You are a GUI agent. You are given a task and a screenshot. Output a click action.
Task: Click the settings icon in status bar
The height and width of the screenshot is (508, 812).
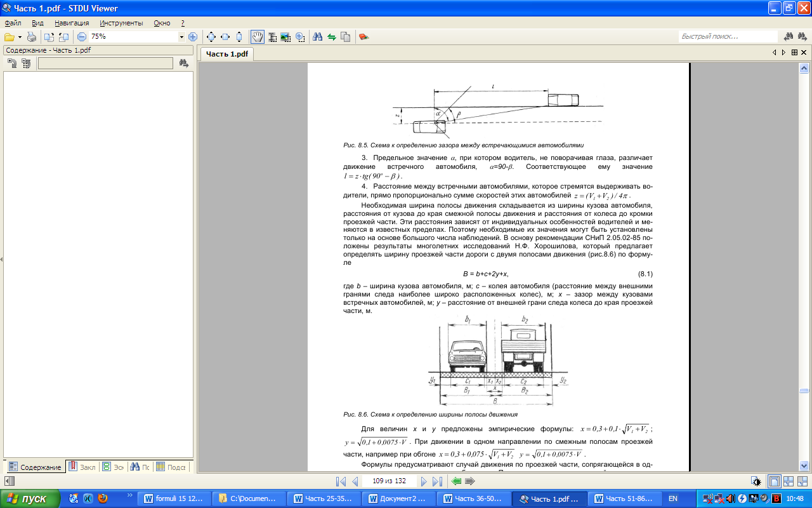(756, 481)
